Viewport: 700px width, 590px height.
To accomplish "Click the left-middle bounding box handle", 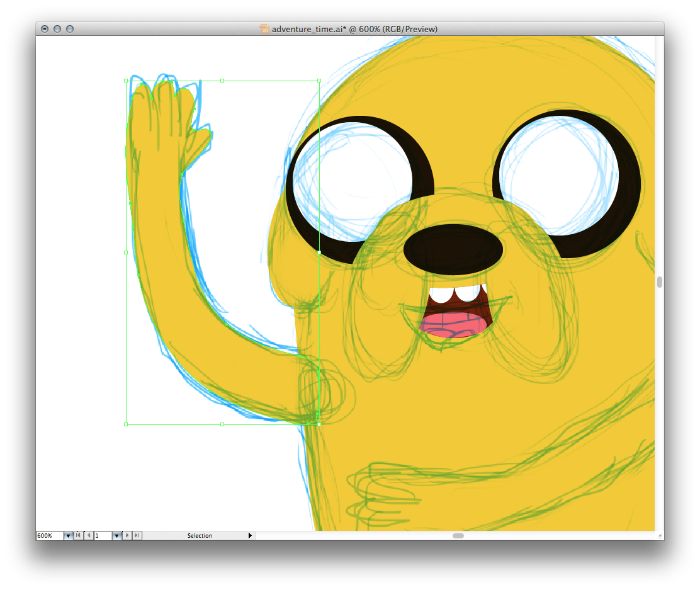I will pyautogui.click(x=126, y=252).
